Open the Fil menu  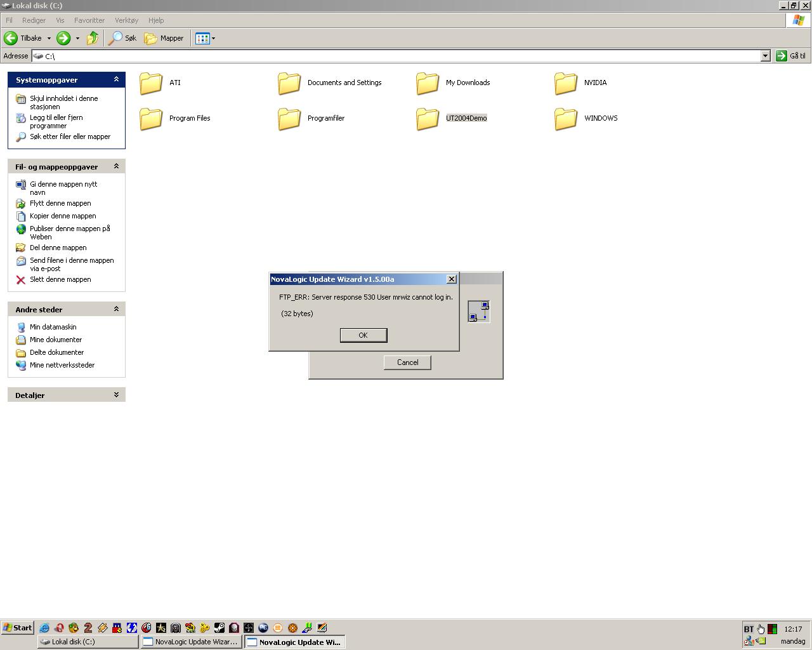click(10, 20)
